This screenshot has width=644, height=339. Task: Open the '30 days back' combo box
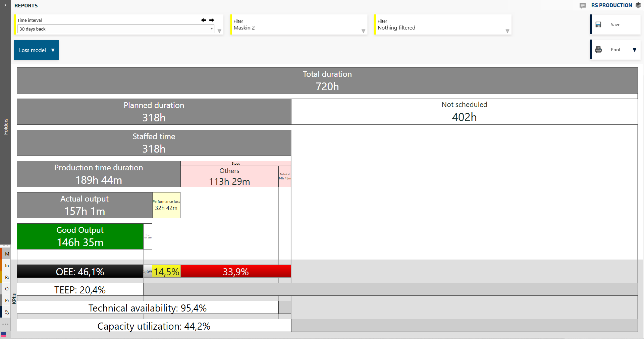116,29
